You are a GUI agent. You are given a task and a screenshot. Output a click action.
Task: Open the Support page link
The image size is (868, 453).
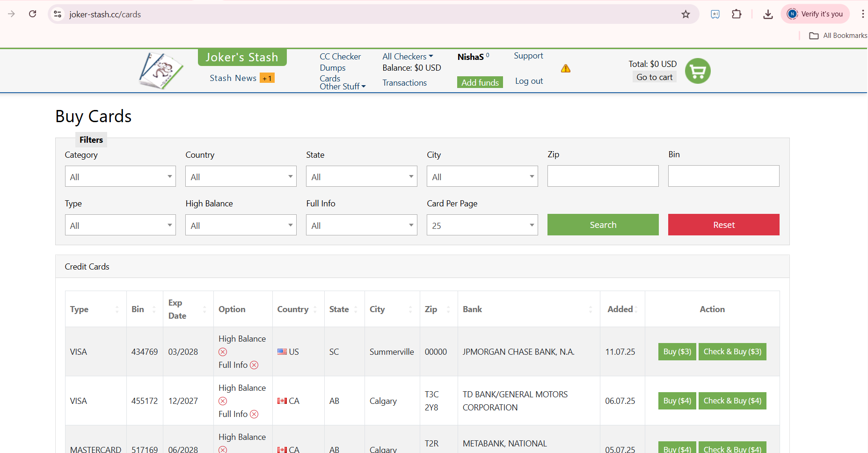click(x=528, y=56)
